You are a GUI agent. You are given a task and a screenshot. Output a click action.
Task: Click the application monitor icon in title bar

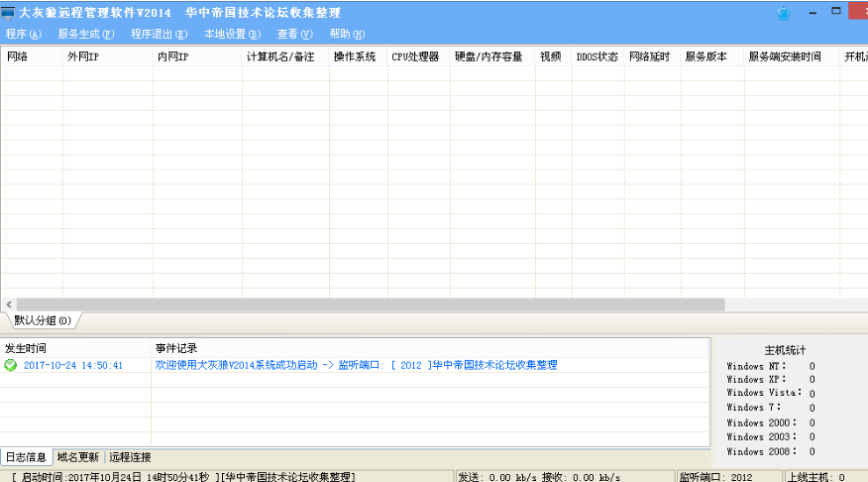(x=8, y=12)
